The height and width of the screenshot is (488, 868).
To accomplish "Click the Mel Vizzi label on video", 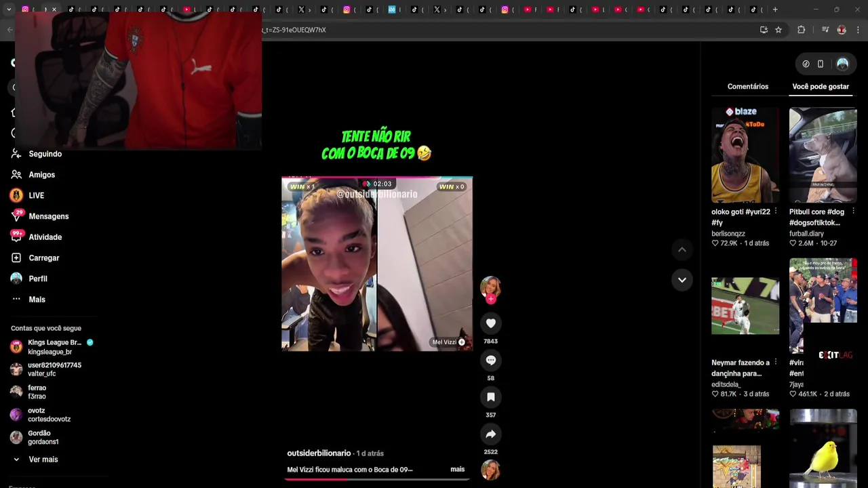I will click(449, 342).
